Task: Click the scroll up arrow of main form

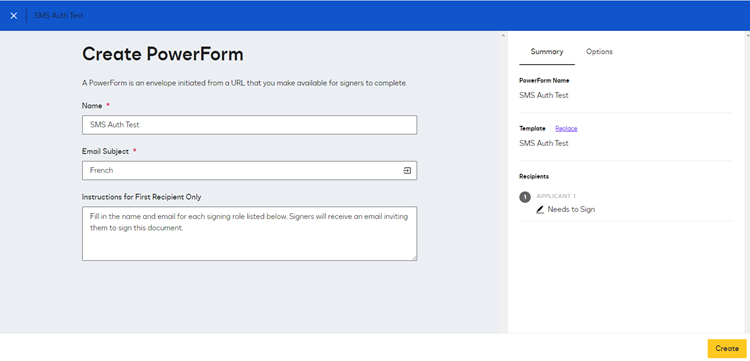Action: (x=503, y=35)
